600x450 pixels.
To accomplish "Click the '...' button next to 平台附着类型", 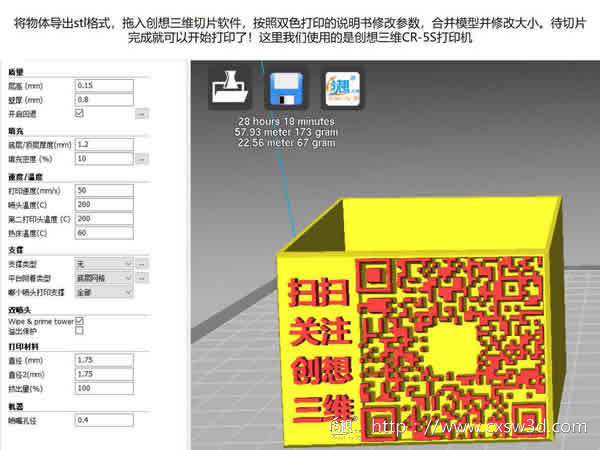I will [x=141, y=278].
